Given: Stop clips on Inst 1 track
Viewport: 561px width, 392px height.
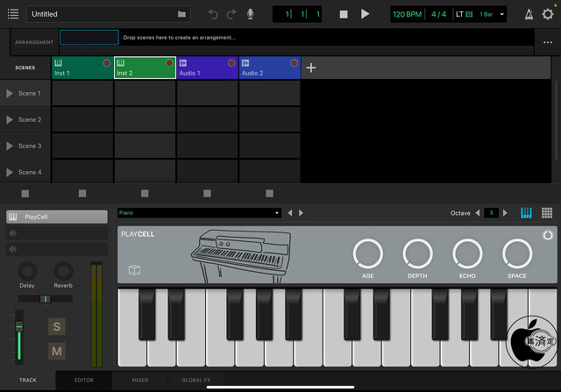Looking at the screenshot, I should point(82,194).
